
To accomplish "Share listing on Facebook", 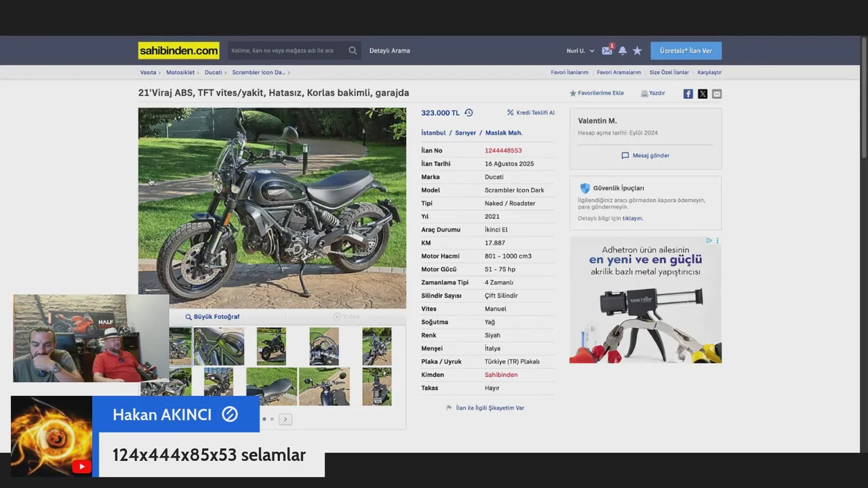I will click(x=688, y=94).
